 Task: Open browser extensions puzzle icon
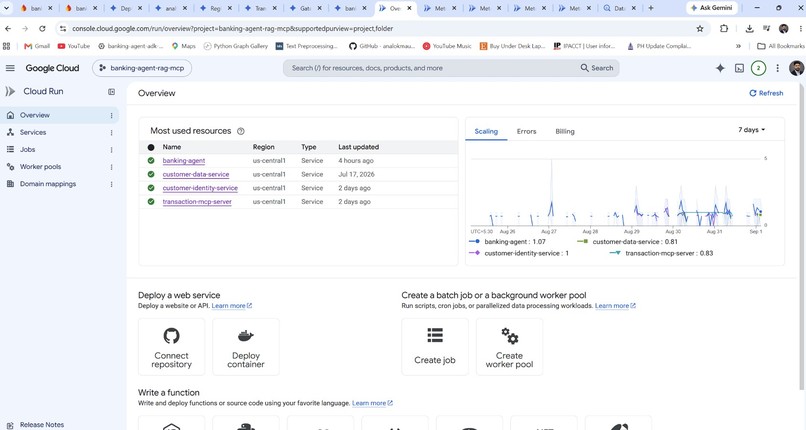724,29
